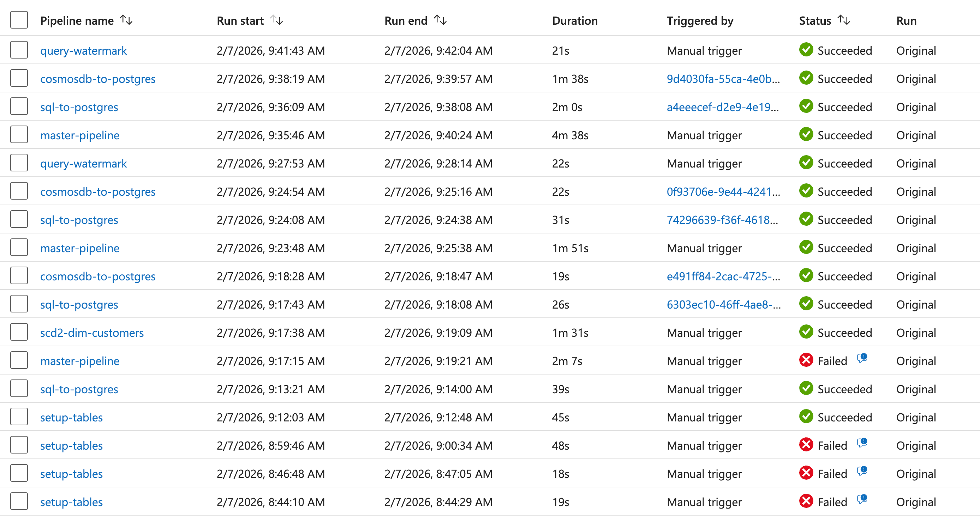Open error details icon for failed master-pipeline

coord(862,358)
